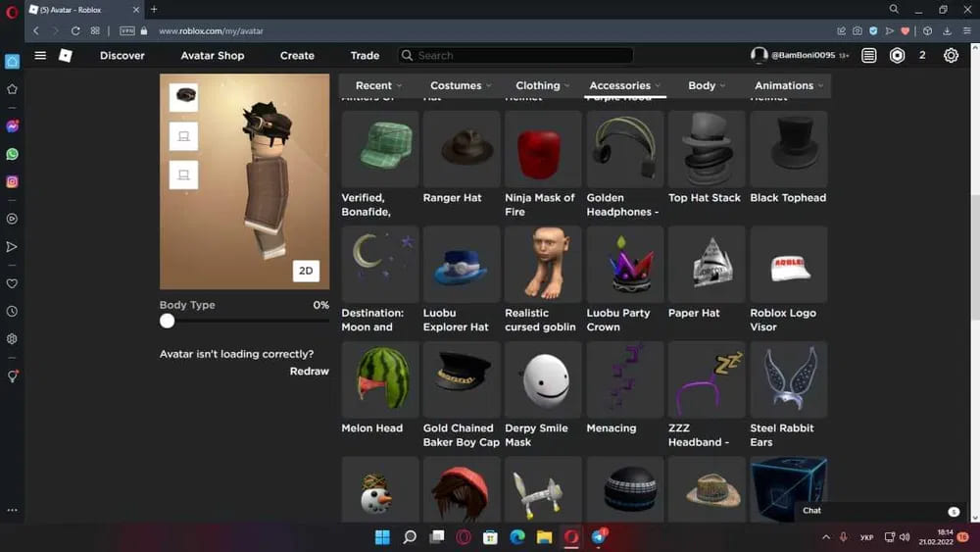The width and height of the screenshot is (980, 552).
Task: Open Messenger in the Opera sidebar
Action: pos(12,126)
